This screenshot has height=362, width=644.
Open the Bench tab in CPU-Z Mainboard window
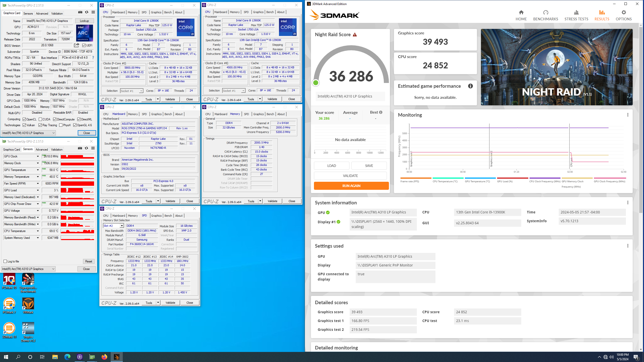point(168,114)
